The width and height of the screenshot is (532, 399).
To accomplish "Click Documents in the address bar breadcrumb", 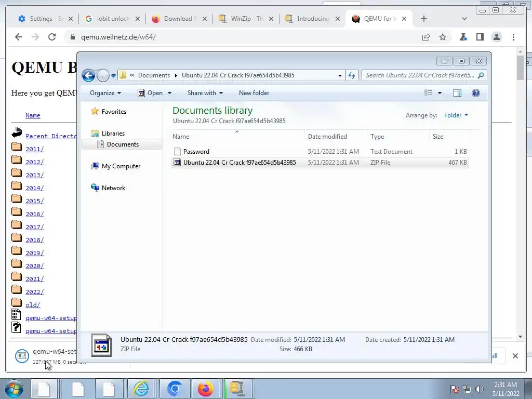I will [x=154, y=75].
